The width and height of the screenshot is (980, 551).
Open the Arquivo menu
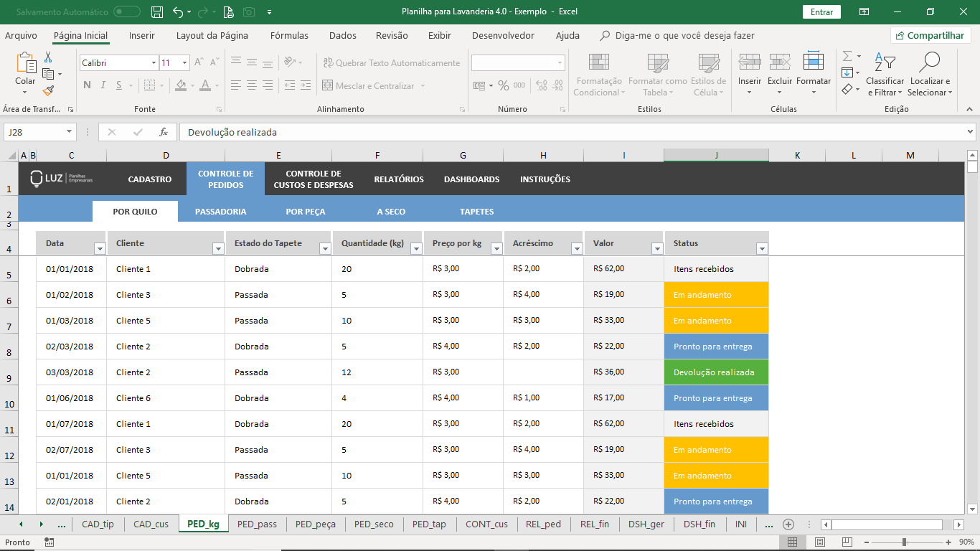tap(21, 35)
